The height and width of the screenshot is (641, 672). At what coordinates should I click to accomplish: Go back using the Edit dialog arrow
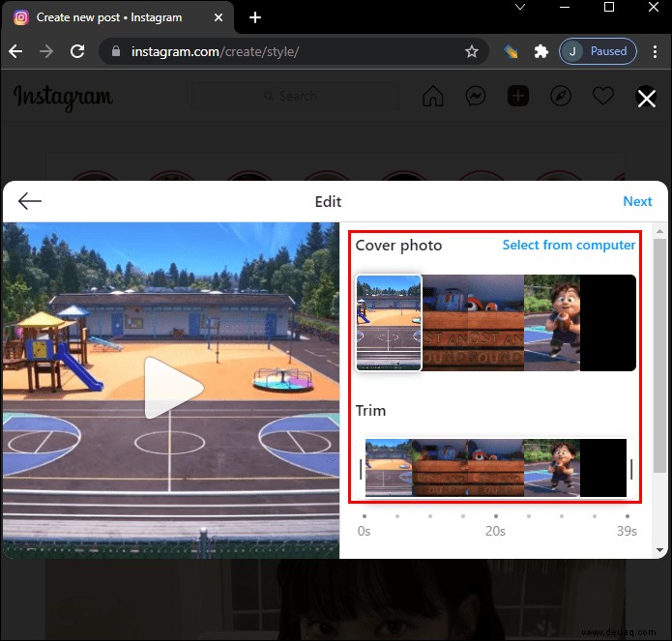(x=30, y=201)
